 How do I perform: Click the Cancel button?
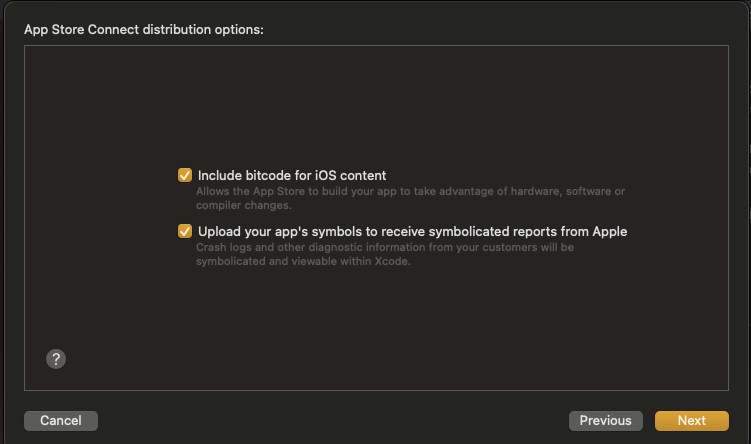click(x=61, y=421)
